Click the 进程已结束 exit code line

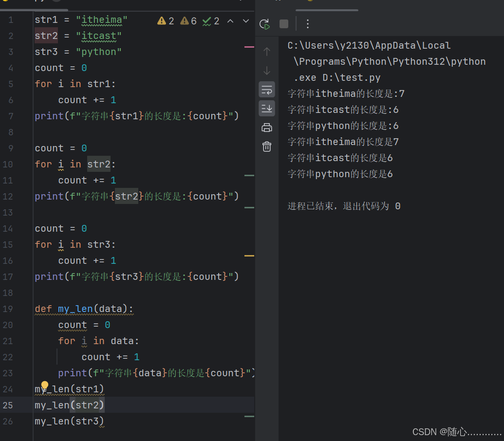point(344,206)
